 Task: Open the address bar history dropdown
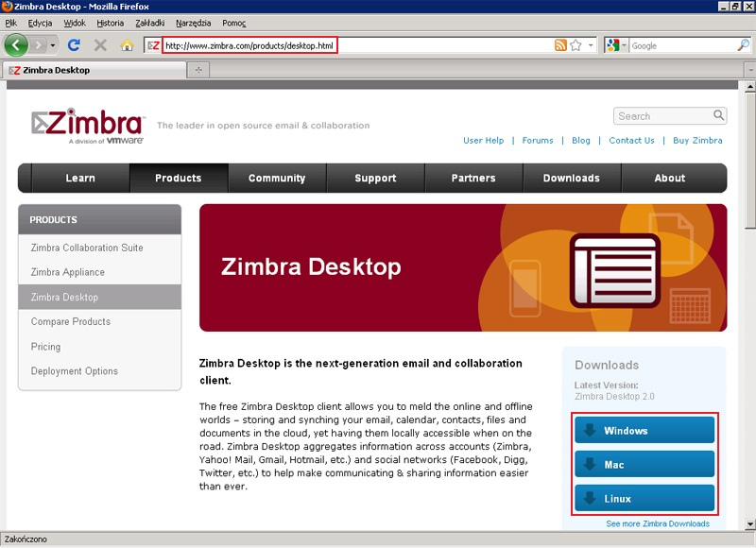(x=591, y=45)
